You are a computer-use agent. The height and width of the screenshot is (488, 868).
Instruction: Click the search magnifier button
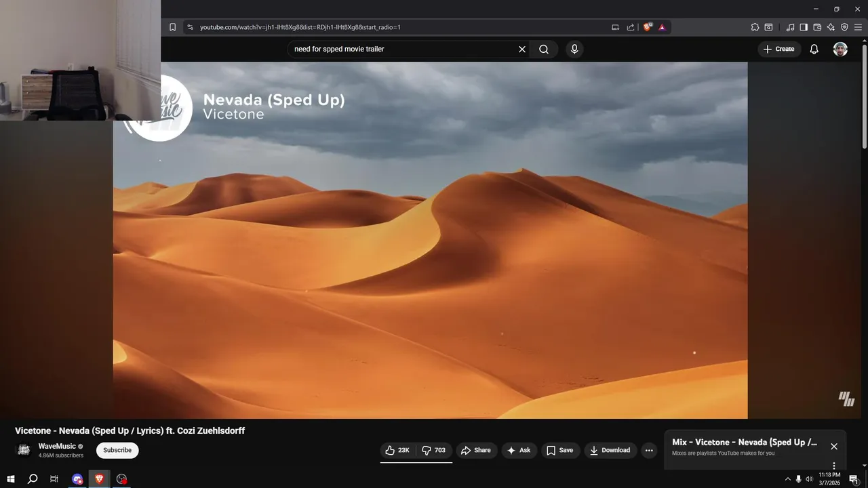pos(544,49)
